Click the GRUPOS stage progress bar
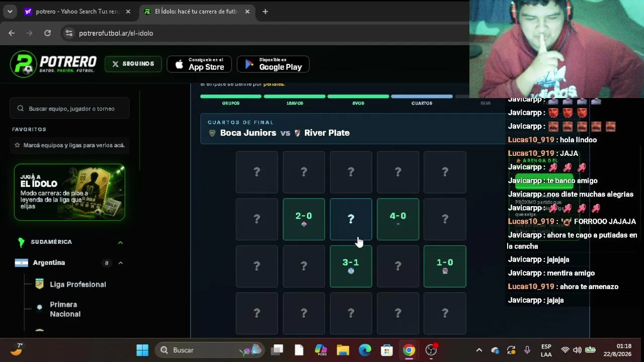The width and height of the screenshot is (644, 362). 231,96
